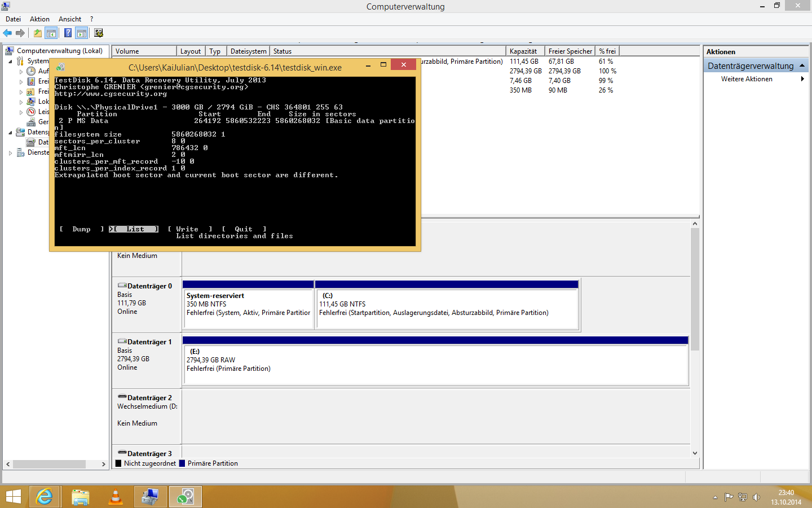Click the Datenträger 2 removable drive icon

click(x=122, y=397)
